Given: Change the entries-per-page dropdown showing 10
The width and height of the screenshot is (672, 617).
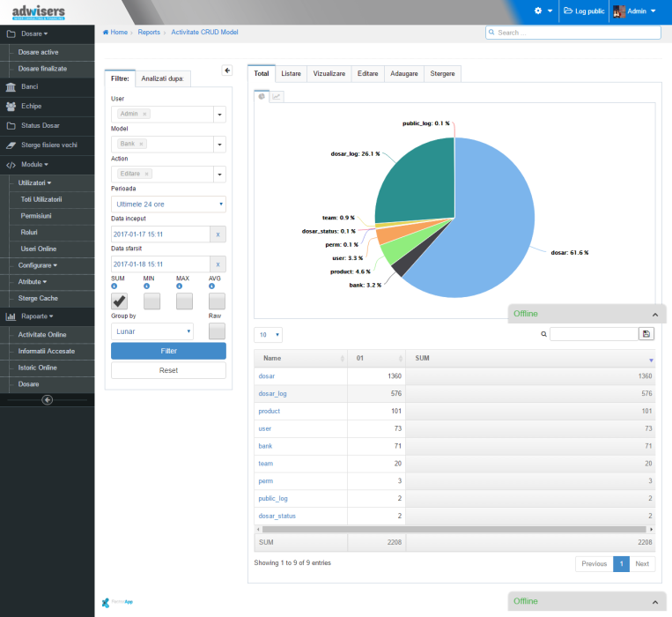Looking at the screenshot, I should click(269, 335).
